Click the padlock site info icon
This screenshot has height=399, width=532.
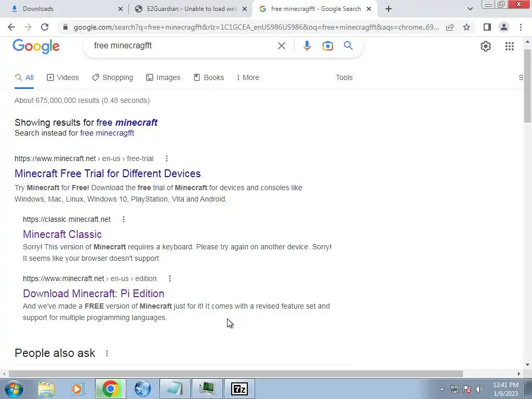pyautogui.click(x=65, y=27)
